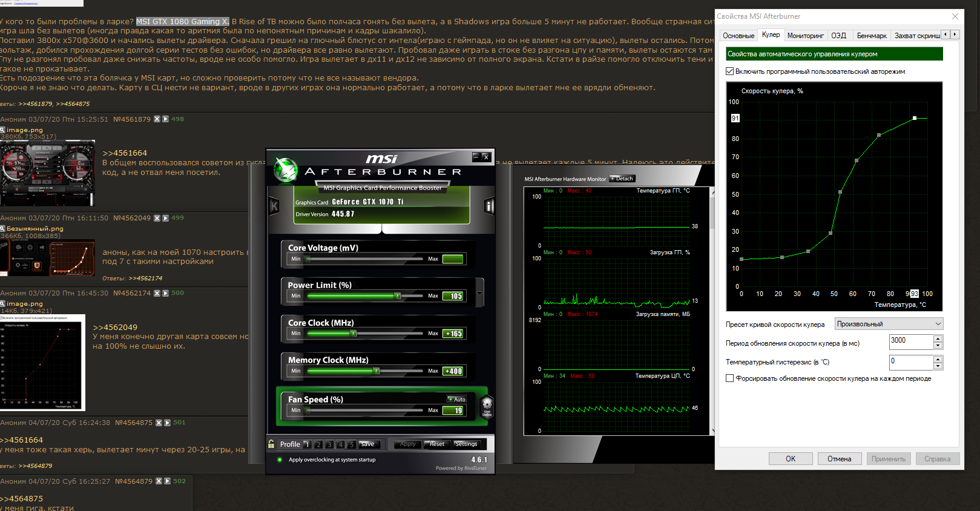Select profile slot 1 in Afterburner
The image size is (980, 511).
(307, 444)
